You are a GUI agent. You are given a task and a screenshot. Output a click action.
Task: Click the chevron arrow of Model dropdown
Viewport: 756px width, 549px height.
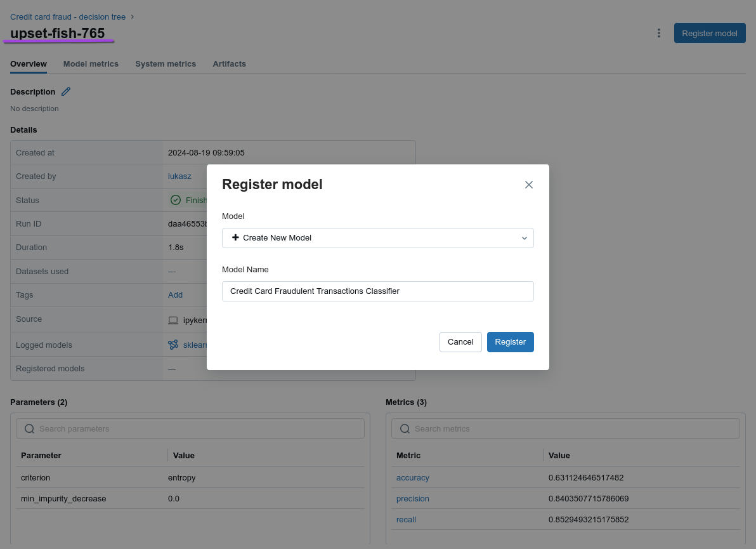point(524,238)
